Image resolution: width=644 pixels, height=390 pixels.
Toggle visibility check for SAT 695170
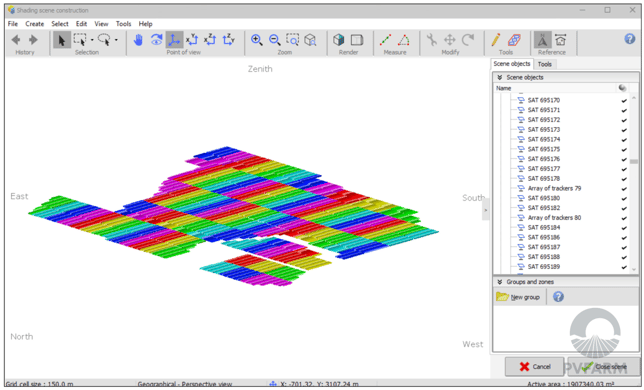click(x=624, y=101)
